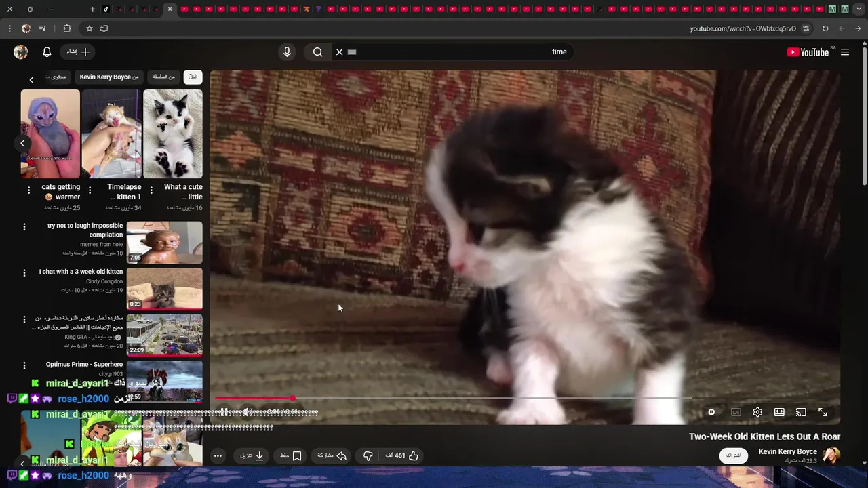
Task: Select the partially hidden related-content chip
Action: 58,77
